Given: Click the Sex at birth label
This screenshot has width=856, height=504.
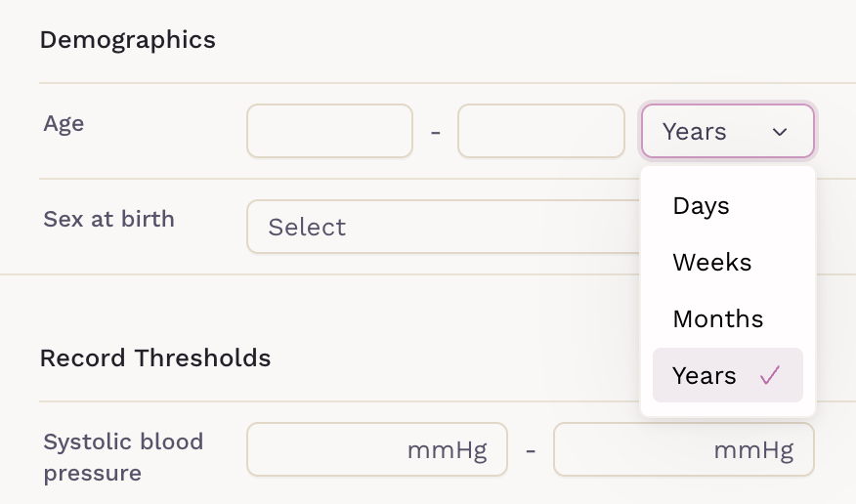Looking at the screenshot, I should [x=109, y=219].
